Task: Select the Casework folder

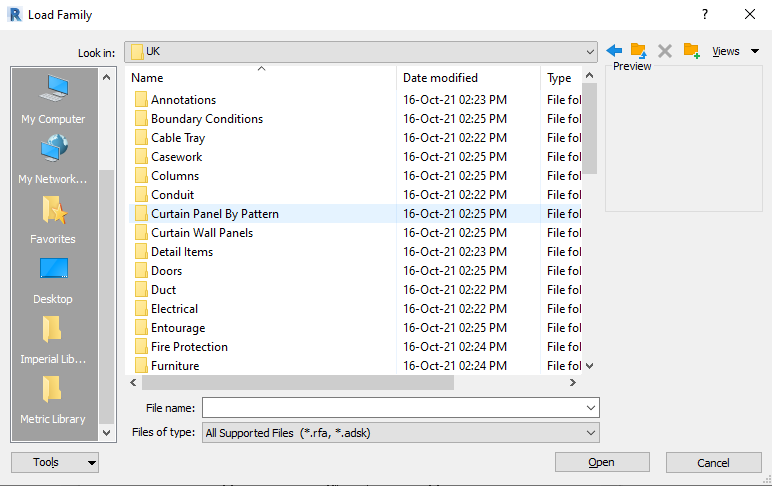Action: [176, 157]
